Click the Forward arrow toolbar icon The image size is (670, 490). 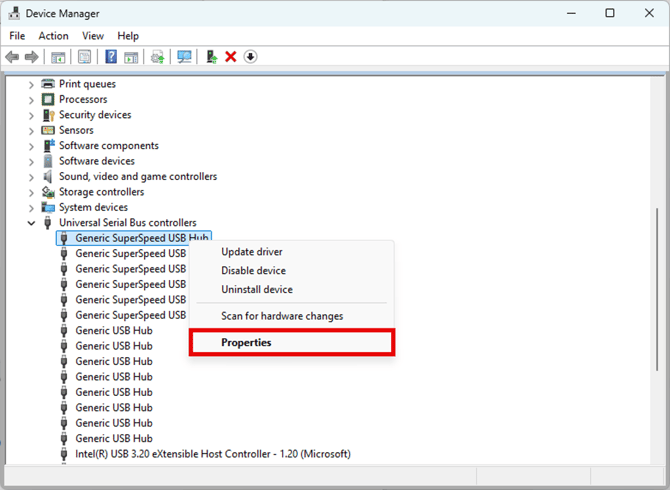tap(32, 56)
